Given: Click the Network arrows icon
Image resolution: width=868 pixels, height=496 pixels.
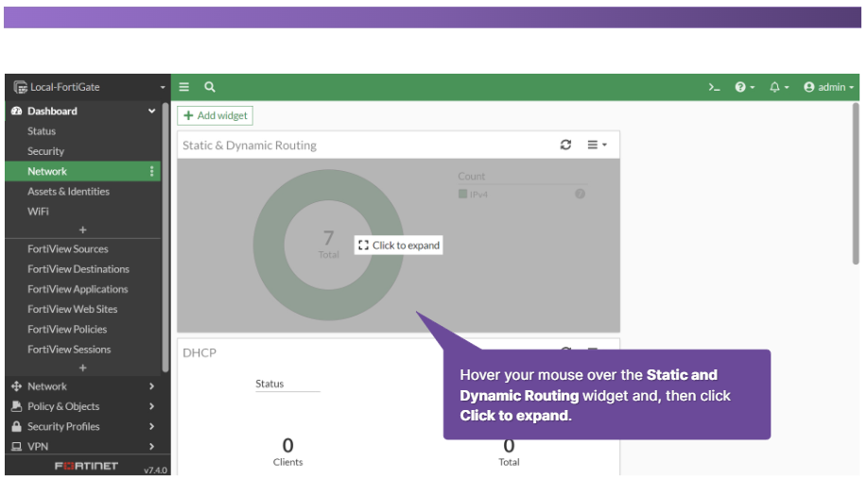Looking at the screenshot, I should [17, 386].
